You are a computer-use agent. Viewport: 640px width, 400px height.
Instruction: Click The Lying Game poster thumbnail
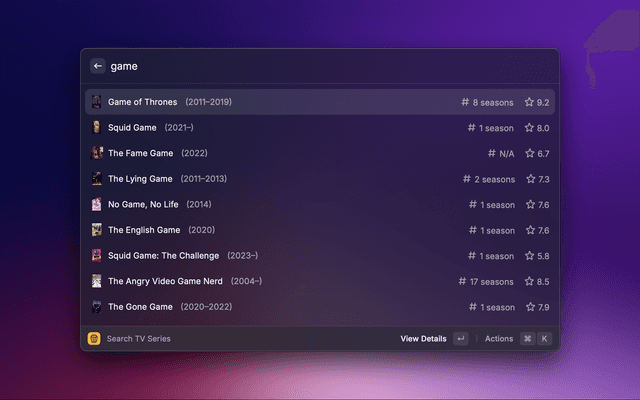pyautogui.click(x=97, y=179)
